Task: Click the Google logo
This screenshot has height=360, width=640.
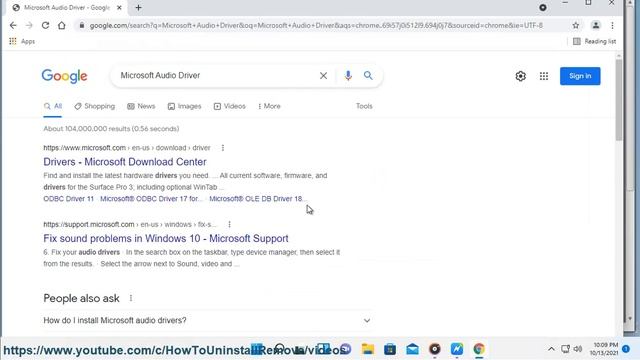Action: (x=64, y=76)
